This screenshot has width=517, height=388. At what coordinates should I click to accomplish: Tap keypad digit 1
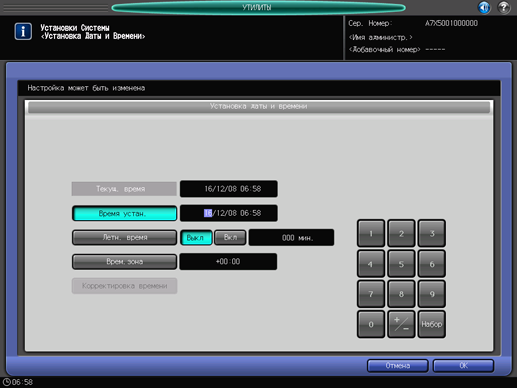click(371, 233)
